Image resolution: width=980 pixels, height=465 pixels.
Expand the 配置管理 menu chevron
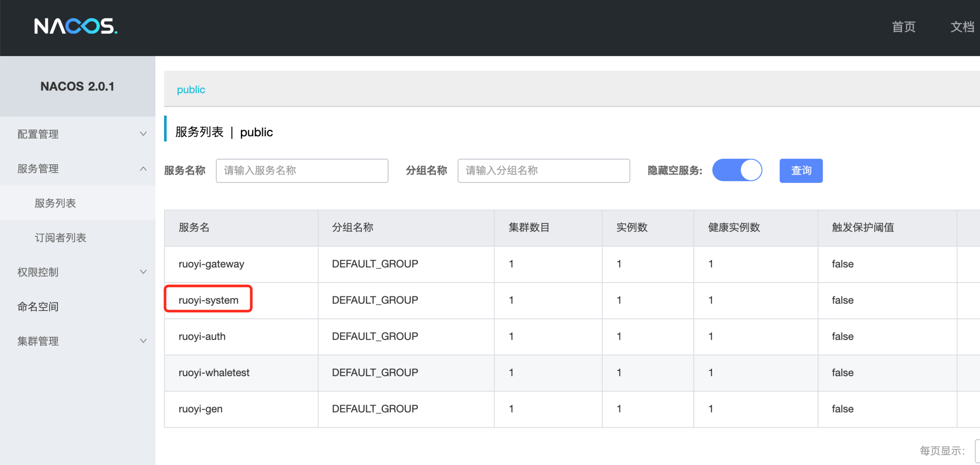coord(143,134)
